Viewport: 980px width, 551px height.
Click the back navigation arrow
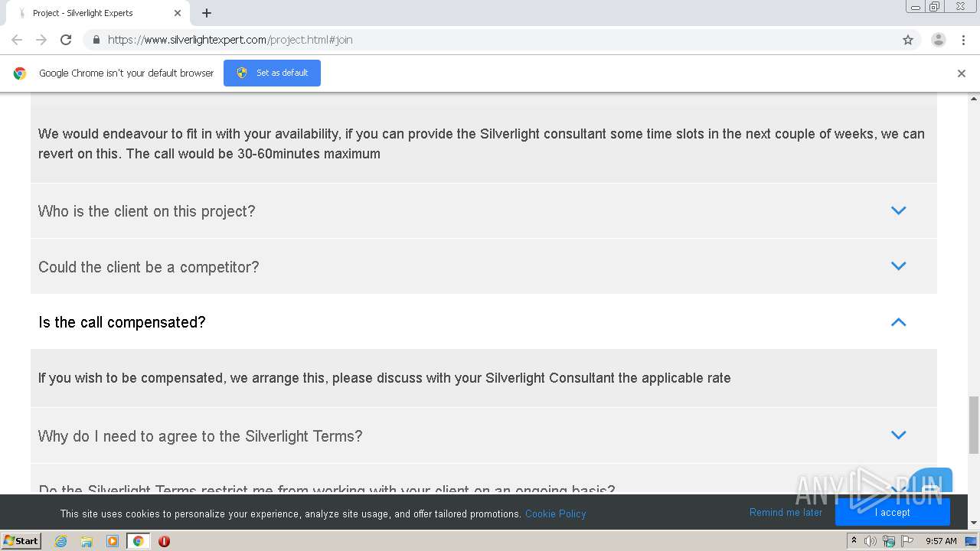point(17,40)
